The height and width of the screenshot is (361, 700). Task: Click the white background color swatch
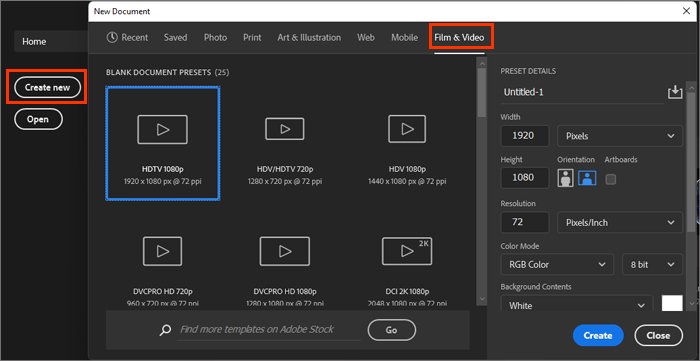tap(672, 303)
